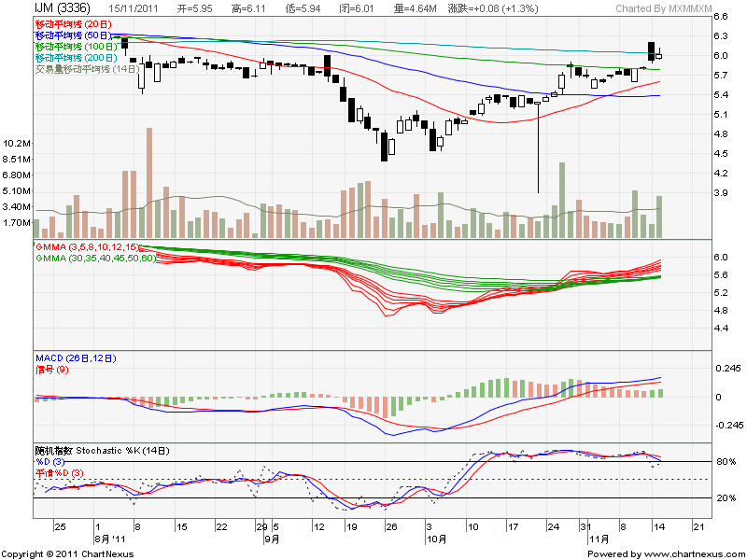The image size is (747, 560).
Task: Click the 10月 month marker on axis
Action: pyautogui.click(x=435, y=539)
